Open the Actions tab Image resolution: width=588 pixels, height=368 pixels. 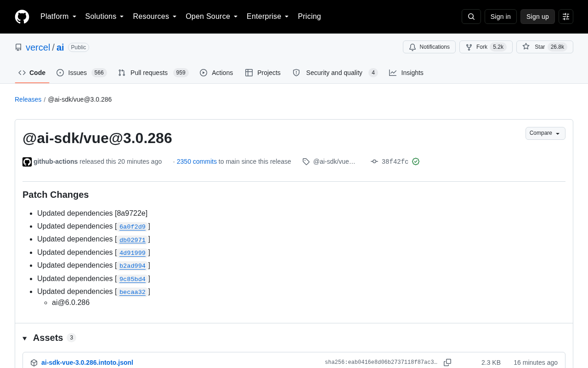(216, 73)
